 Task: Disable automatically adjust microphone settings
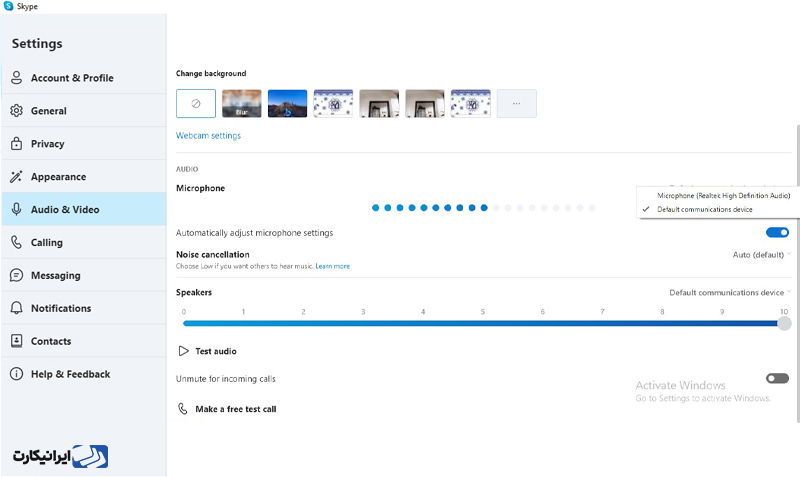tap(777, 233)
